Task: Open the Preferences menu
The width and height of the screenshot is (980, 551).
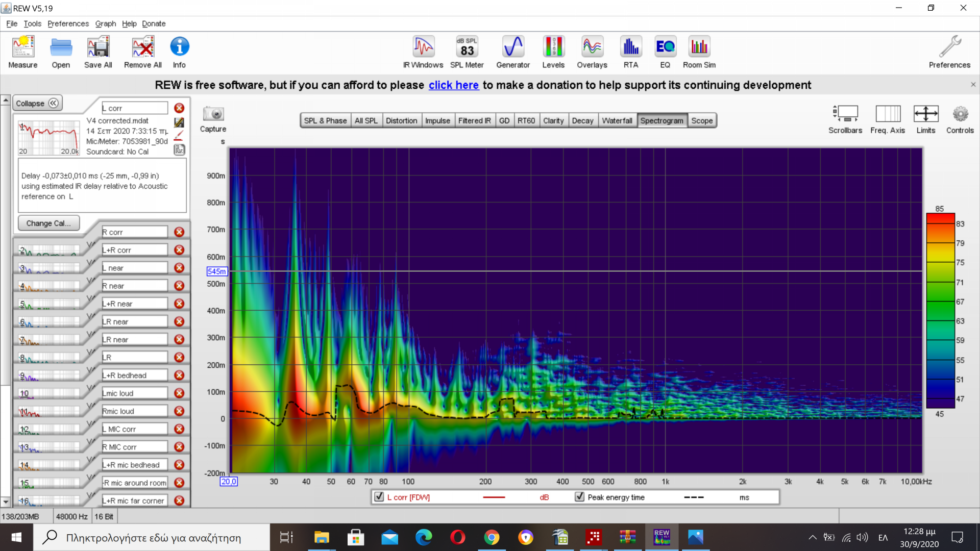Action: click(x=68, y=23)
